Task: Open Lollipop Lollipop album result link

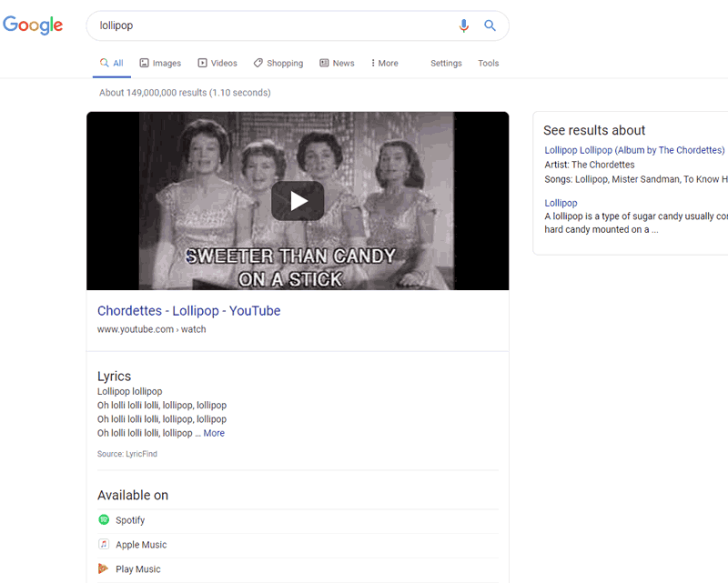Action: pos(634,150)
